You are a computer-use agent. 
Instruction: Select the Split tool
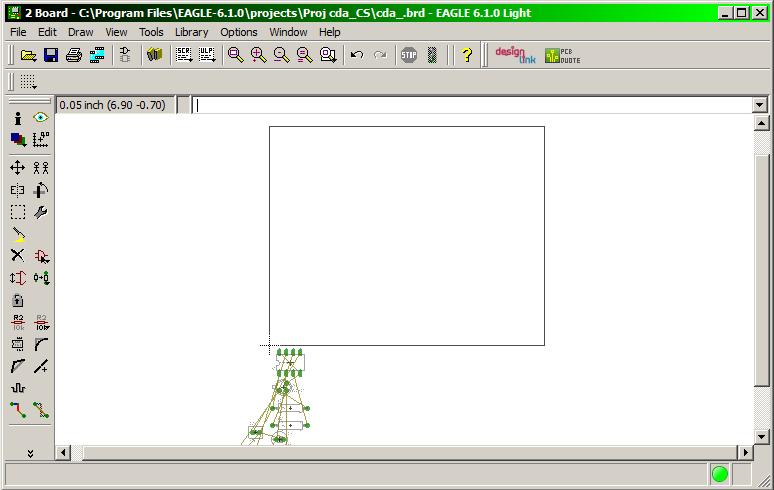pyautogui.click(x=18, y=366)
